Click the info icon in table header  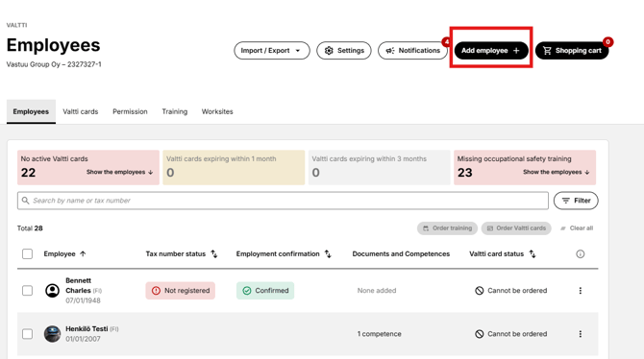581,254
